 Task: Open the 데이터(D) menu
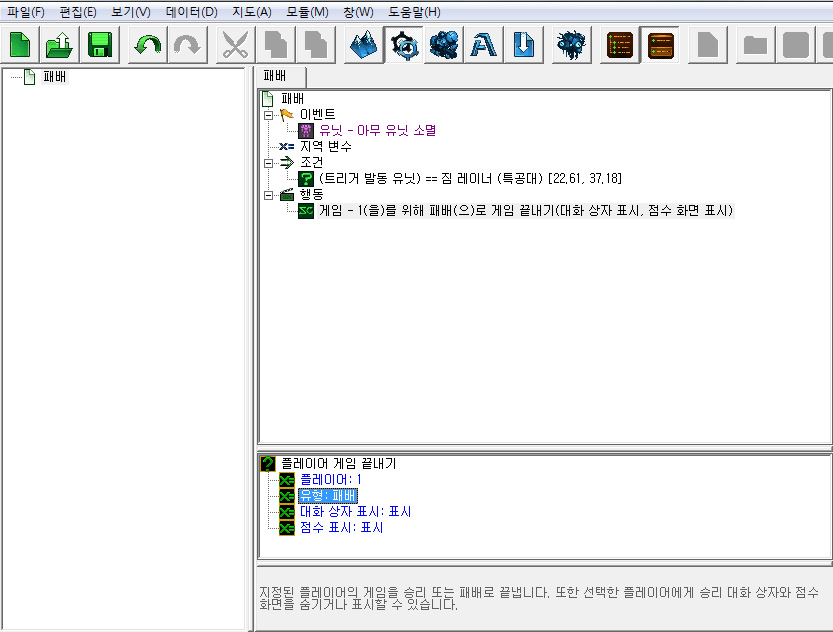pos(191,12)
